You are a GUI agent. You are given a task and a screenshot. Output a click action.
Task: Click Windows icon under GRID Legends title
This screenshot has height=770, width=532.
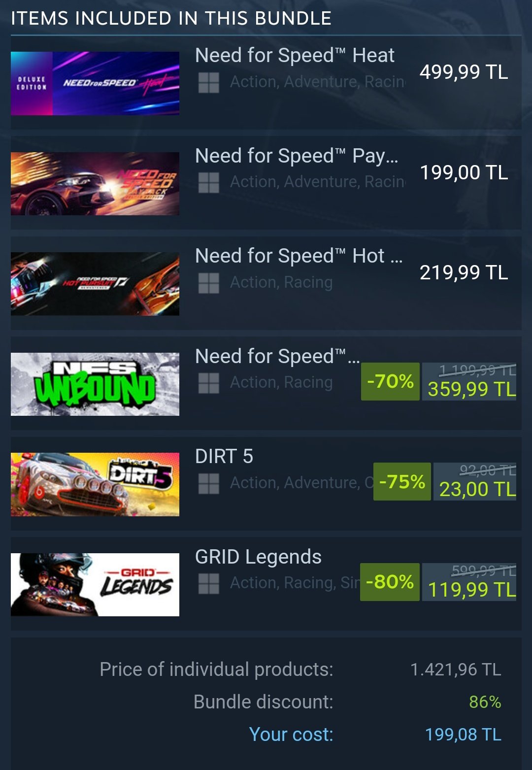click(208, 584)
